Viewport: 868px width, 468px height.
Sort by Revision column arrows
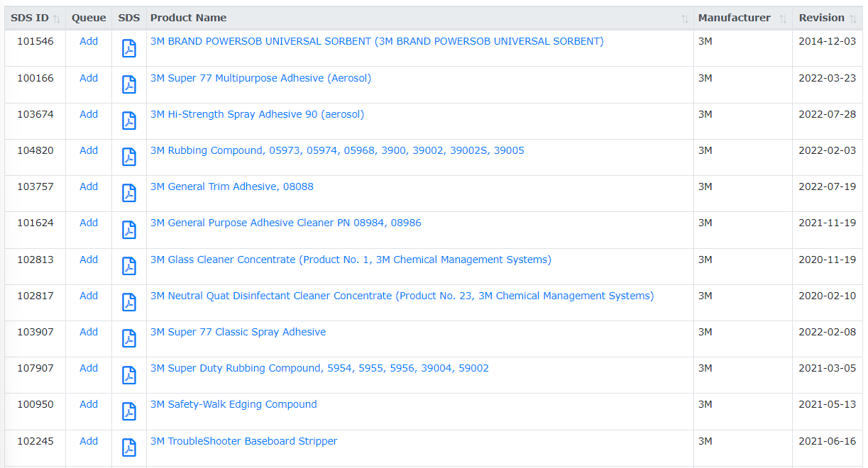tap(853, 18)
